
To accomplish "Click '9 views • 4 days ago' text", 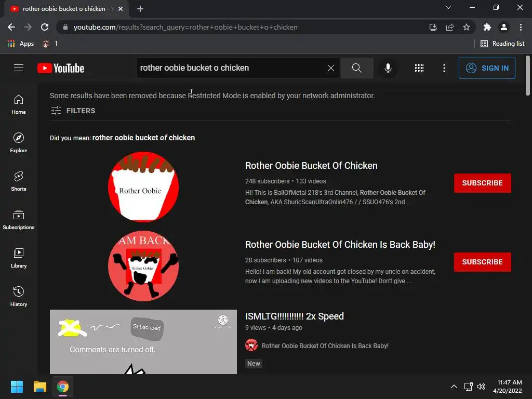I will tap(273, 328).
